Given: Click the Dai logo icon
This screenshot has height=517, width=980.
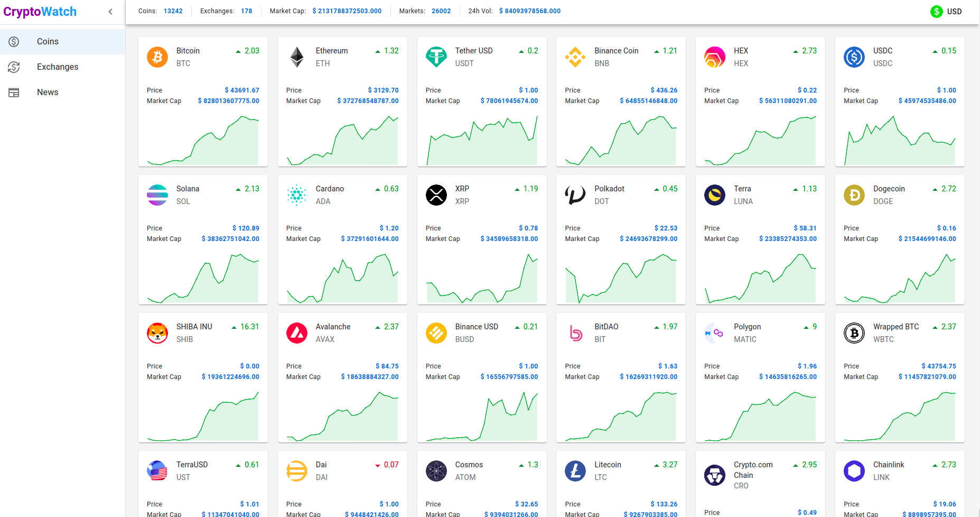Looking at the screenshot, I should click(297, 471).
